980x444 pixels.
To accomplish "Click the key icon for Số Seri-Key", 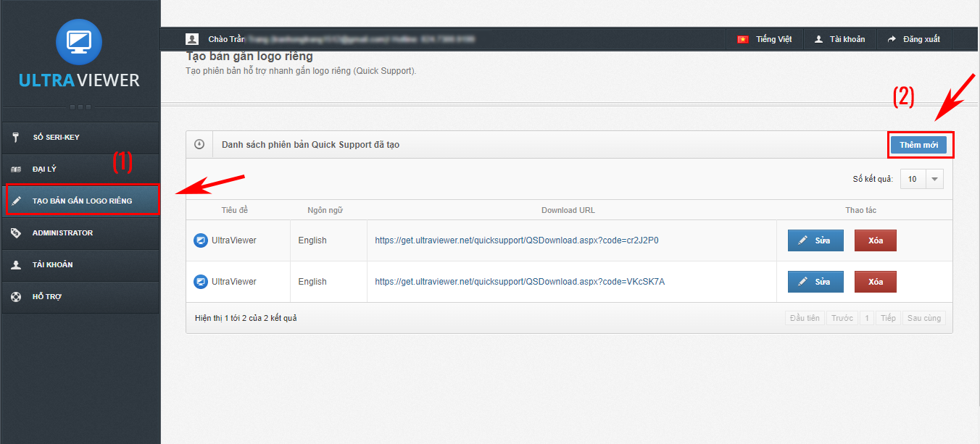I will coord(16,138).
